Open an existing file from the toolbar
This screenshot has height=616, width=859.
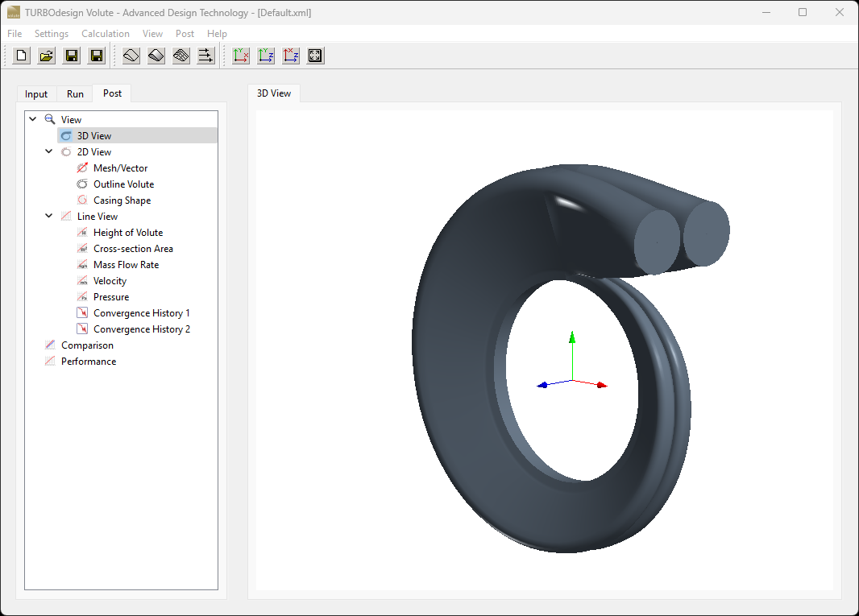click(46, 55)
